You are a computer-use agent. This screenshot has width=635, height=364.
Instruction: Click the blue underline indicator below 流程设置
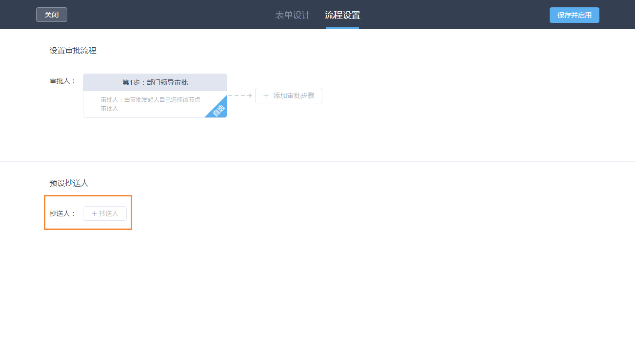(x=342, y=28)
